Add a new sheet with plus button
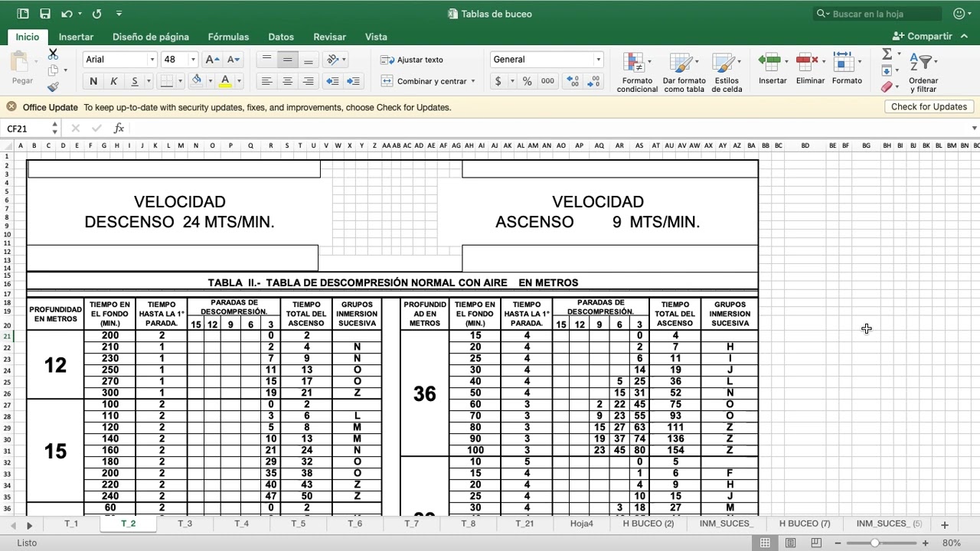980x551 pixels. 944,525
